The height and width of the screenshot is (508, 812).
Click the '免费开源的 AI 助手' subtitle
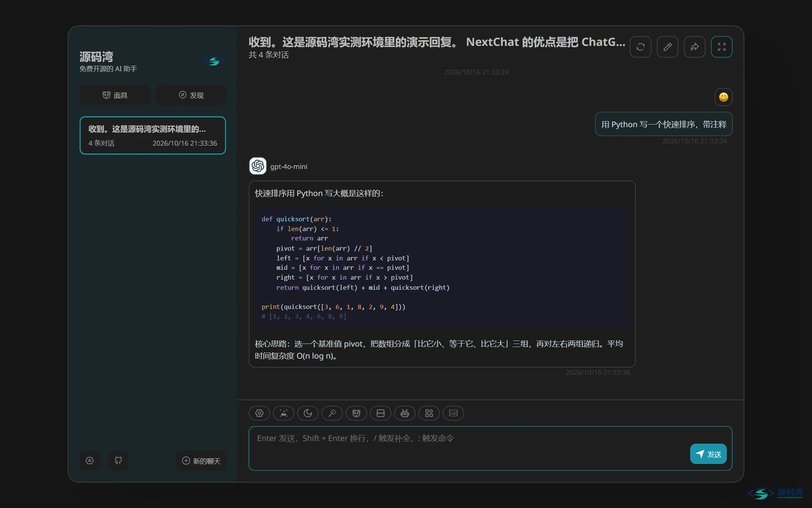(108, 69)
